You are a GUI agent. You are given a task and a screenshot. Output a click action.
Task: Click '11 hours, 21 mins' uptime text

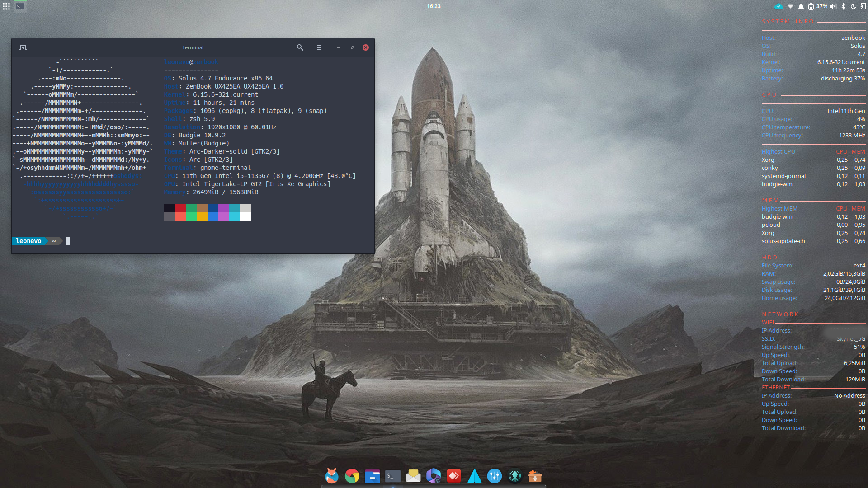click(x=224, y=103)
